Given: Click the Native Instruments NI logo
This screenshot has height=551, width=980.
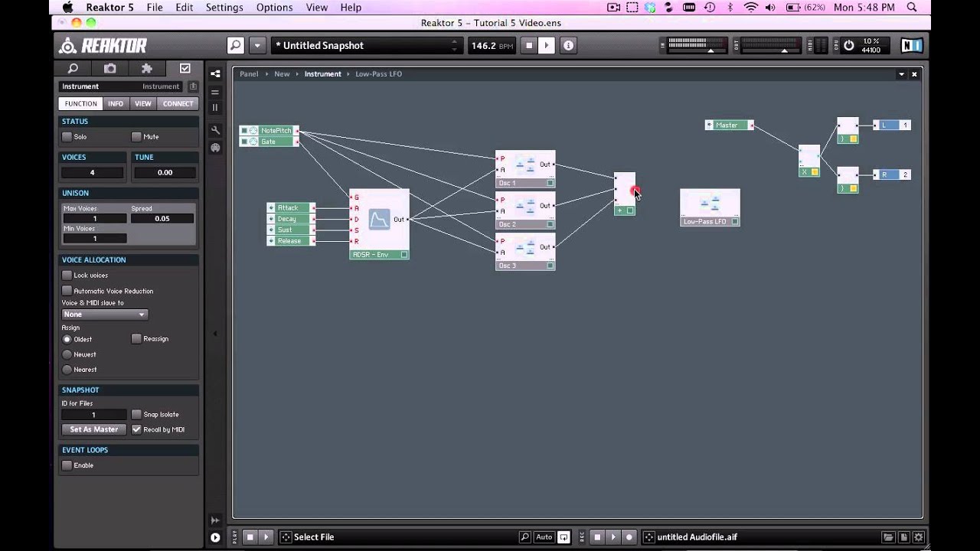Looking at the screenshot, I should pyautogui.click(x=911, y=45).
